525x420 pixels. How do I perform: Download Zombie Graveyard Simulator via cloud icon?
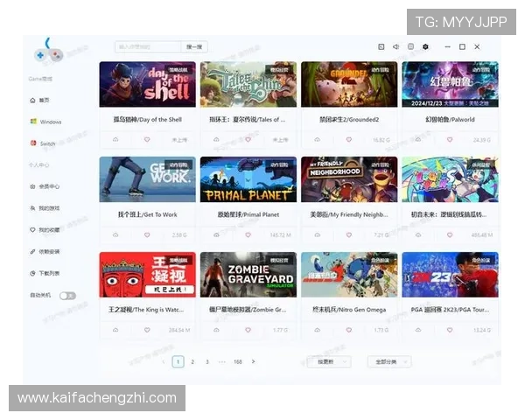coord(216,330)
